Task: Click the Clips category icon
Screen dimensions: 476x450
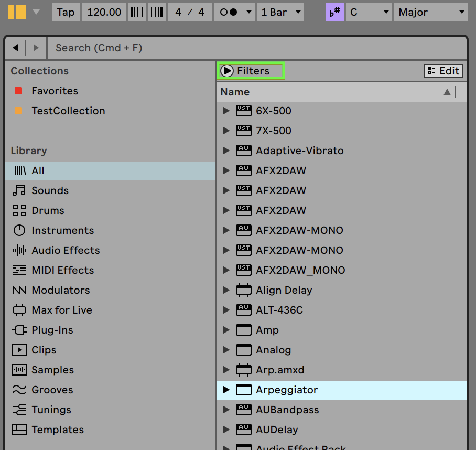Action: [x=19, y=350]
